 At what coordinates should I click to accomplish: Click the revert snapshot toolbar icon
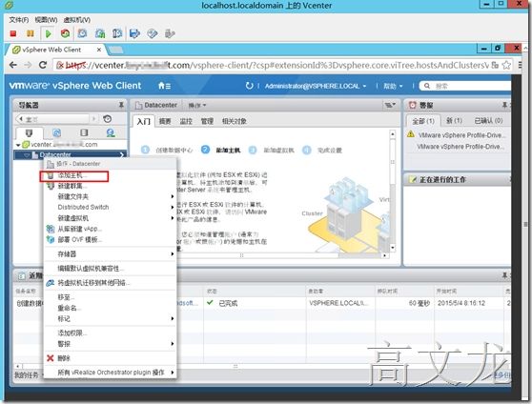100,33
